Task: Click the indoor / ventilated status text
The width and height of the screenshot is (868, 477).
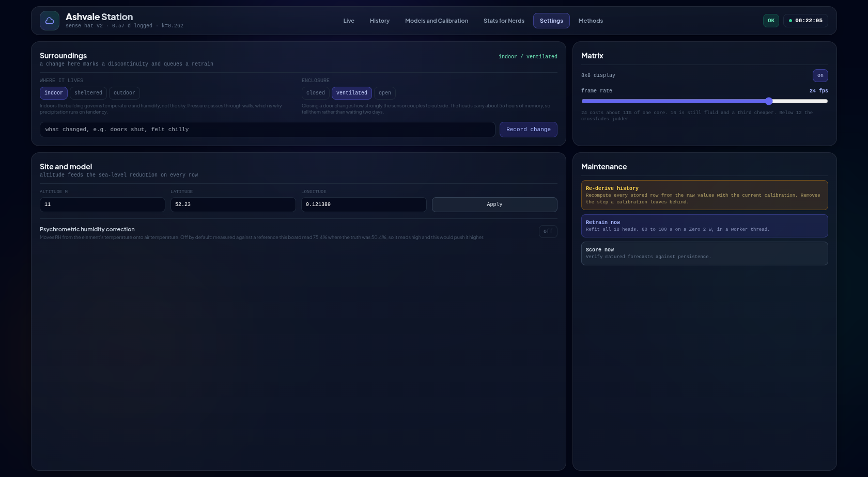Action: (x=528, y=57)
